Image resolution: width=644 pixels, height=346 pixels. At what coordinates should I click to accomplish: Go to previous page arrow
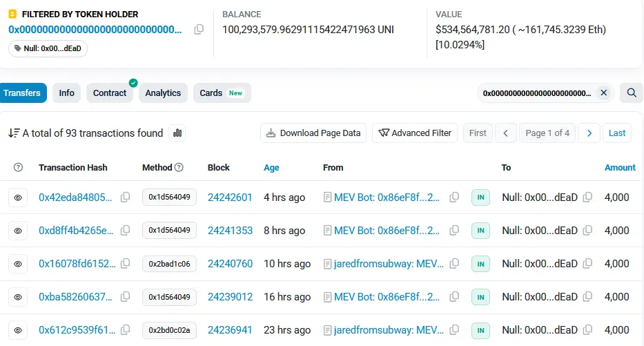(505, 133)
